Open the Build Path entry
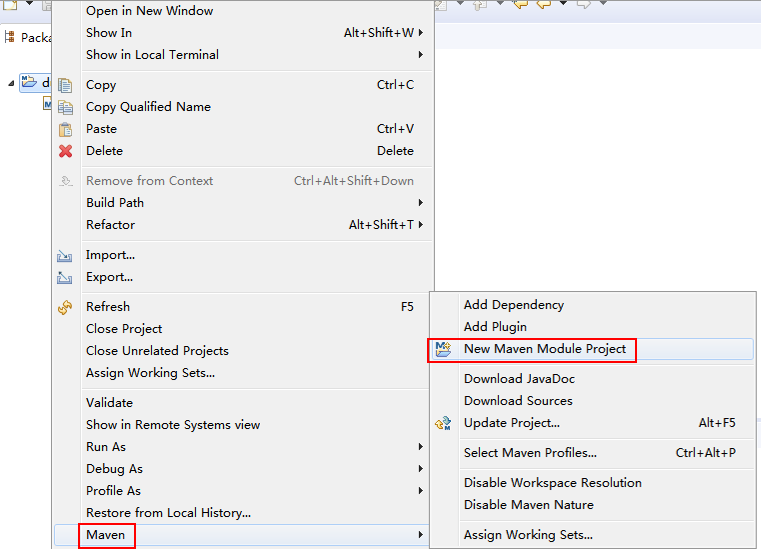 tap(243, 202)
